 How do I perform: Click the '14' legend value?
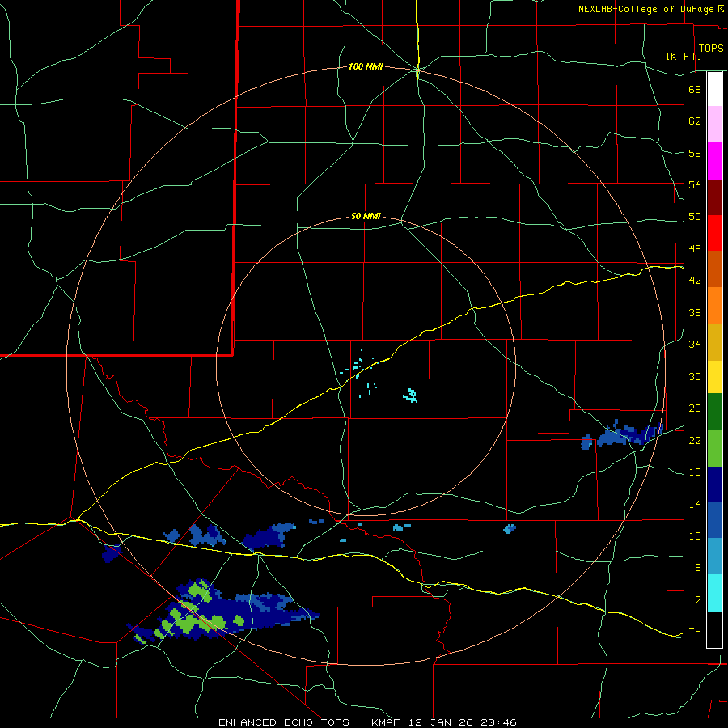[695, 505]
